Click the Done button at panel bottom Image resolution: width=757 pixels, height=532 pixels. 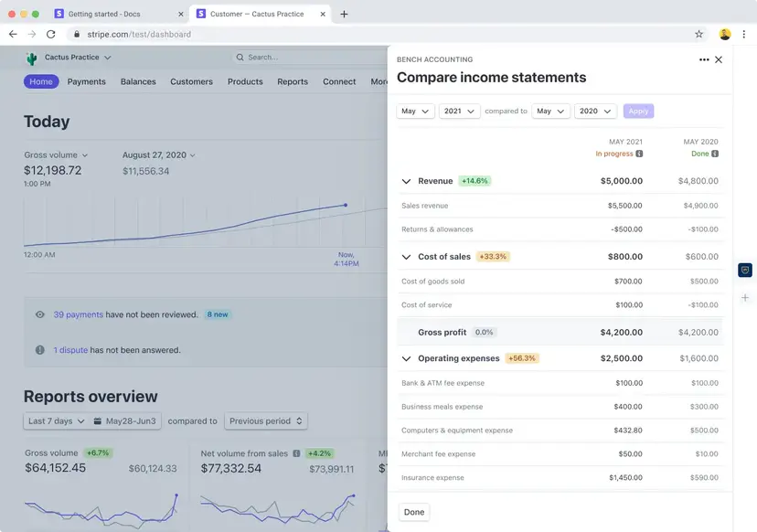pyautogui.click(x=414, y=512)
